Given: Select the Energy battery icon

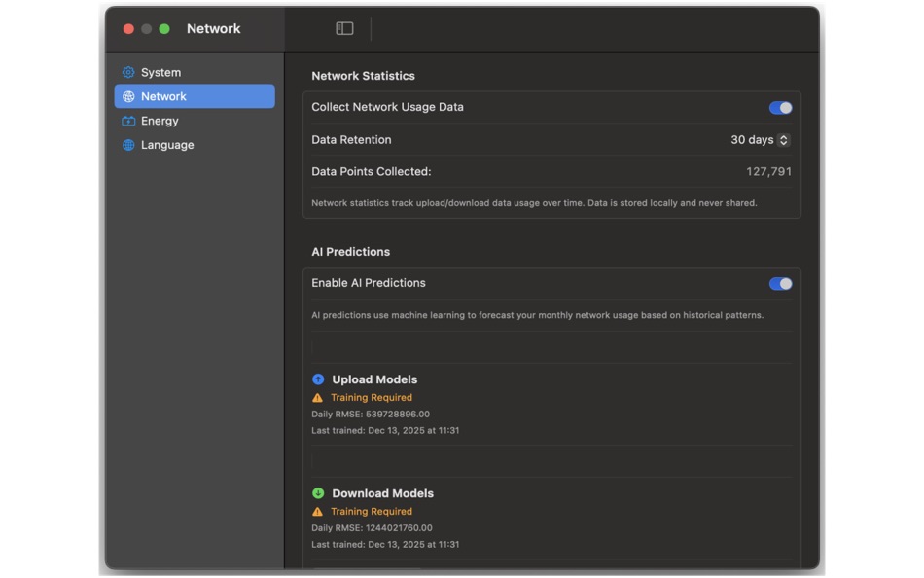Looking at the screenshot, I should pyautogui.click(x=126, y=121).
